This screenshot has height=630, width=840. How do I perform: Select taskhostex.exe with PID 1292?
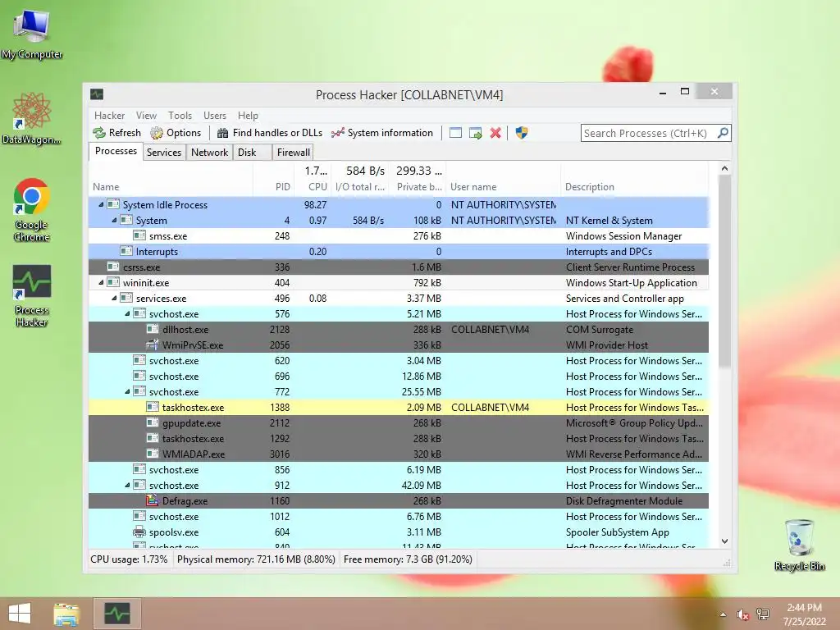click(x=399, y=438)
